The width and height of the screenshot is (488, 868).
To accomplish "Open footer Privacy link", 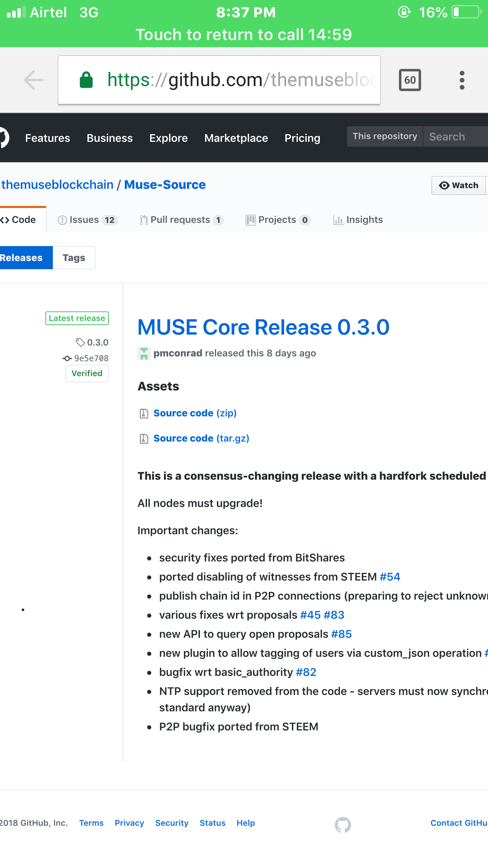I will point(129,823).
